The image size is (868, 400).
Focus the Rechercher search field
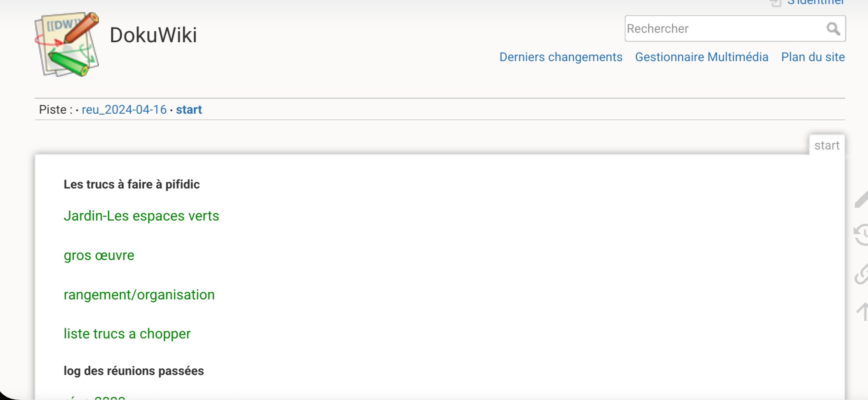[x=724, y=29]
